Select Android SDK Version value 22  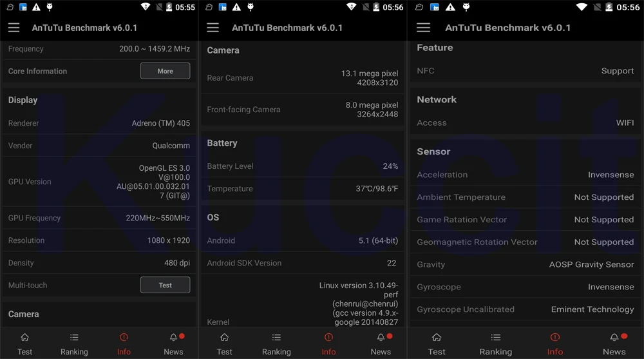click(392, 263)
